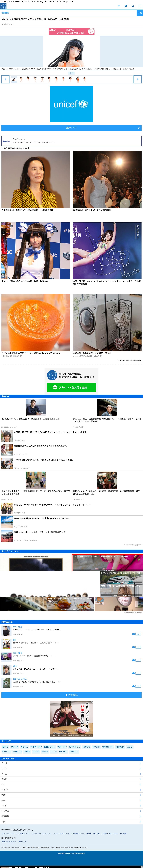Select the ガンダム tag

tap(24, 747)
